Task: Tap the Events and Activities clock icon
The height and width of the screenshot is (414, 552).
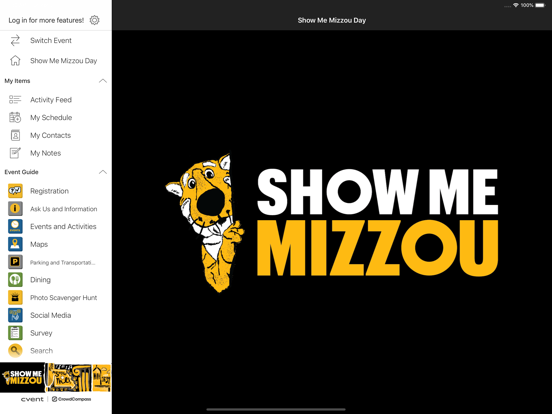Action: (15, 226)
